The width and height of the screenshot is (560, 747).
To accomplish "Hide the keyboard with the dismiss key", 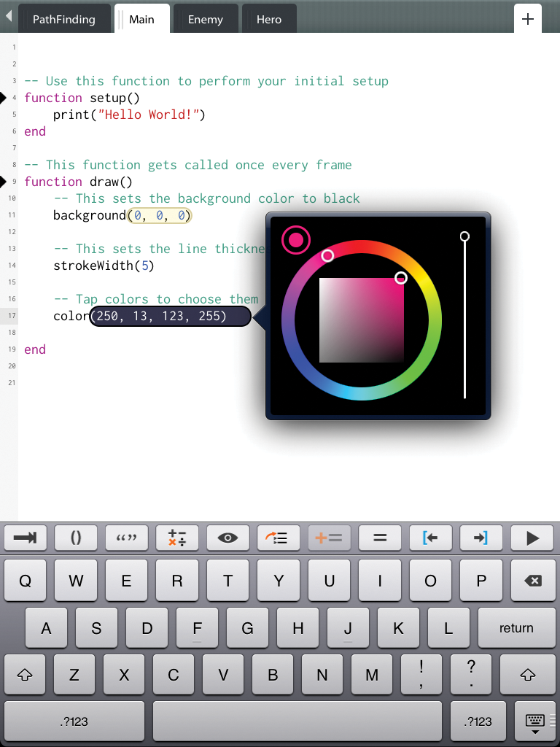I will tap(535, 721).
